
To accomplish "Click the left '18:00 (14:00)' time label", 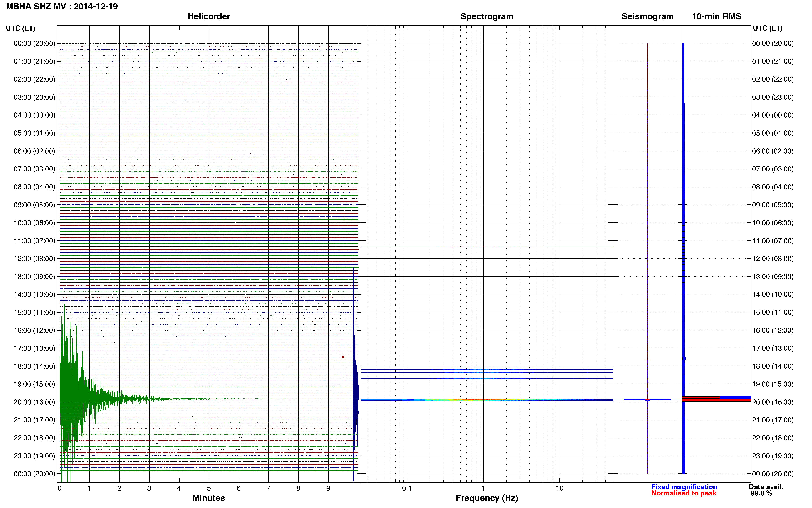I will coord(34,366).
